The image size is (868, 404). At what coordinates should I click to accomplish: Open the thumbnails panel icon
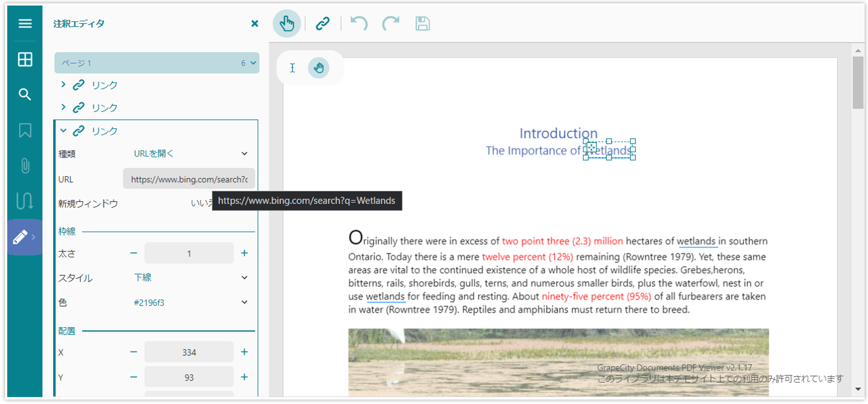[25, 59]
